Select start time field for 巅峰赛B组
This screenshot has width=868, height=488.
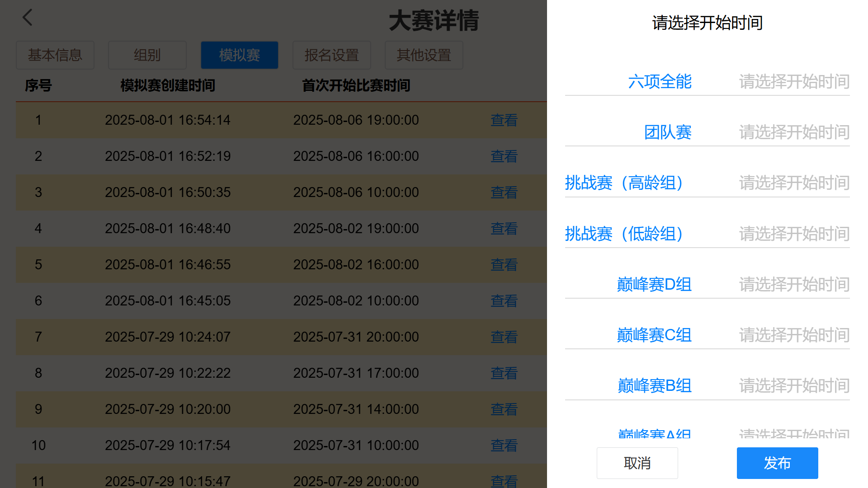pyautogui.click(x=794, y=386)
